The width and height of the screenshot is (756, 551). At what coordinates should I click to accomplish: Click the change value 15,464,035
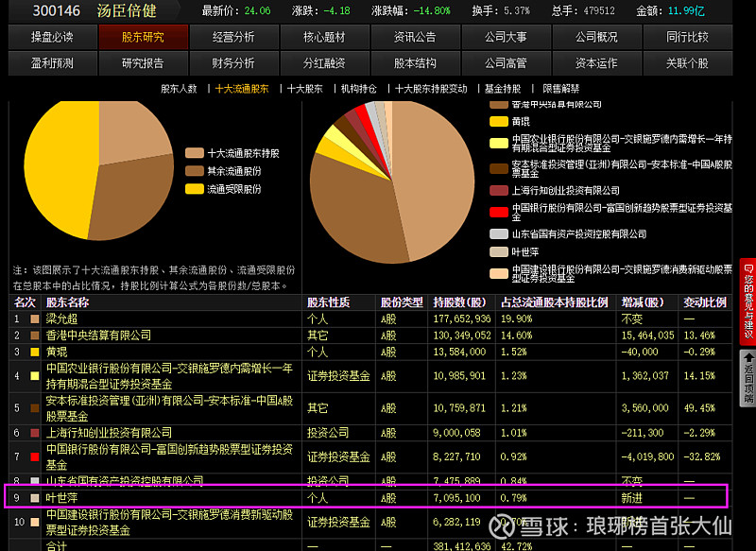point(647,336)
